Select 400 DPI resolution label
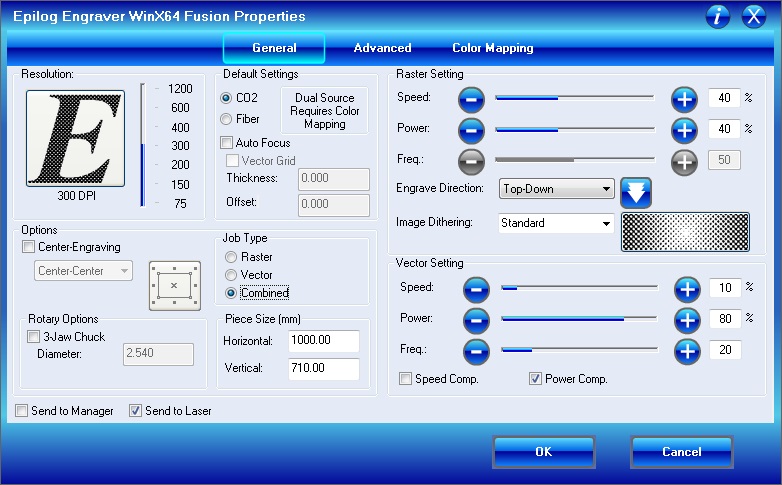This screenshot has width=782, height=485. [x=180, y=128]
